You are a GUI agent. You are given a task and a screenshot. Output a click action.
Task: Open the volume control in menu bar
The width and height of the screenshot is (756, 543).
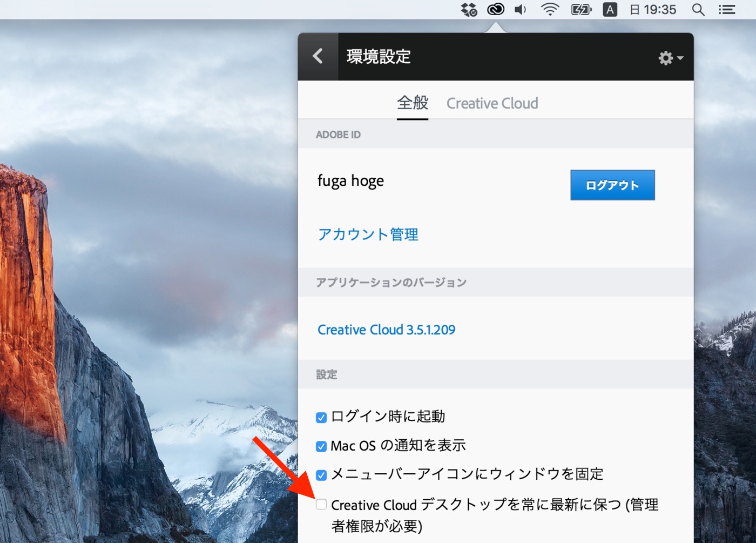coord(521,10)
